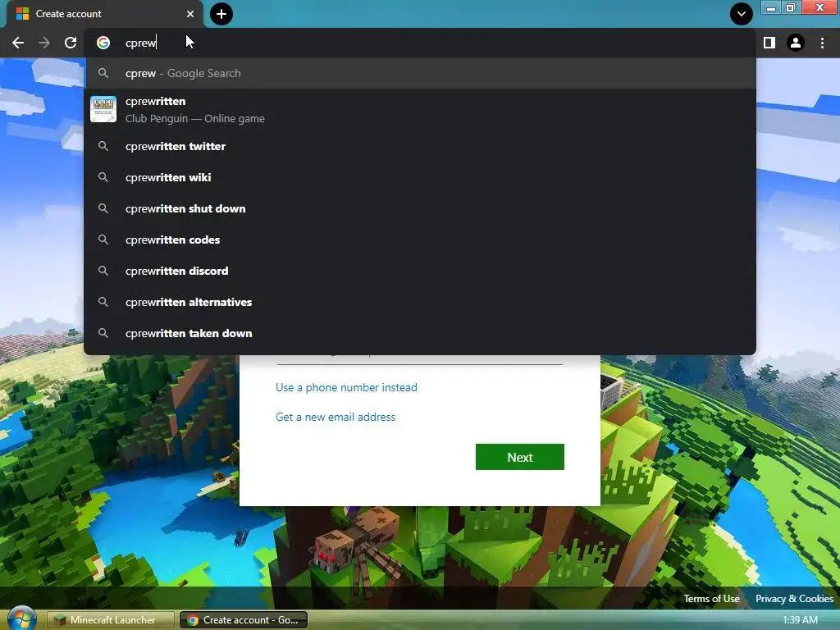Select cprewritten Club Penguin suggestion
The height and width of the screenshot is (630, 840).
tap(420, 109)
